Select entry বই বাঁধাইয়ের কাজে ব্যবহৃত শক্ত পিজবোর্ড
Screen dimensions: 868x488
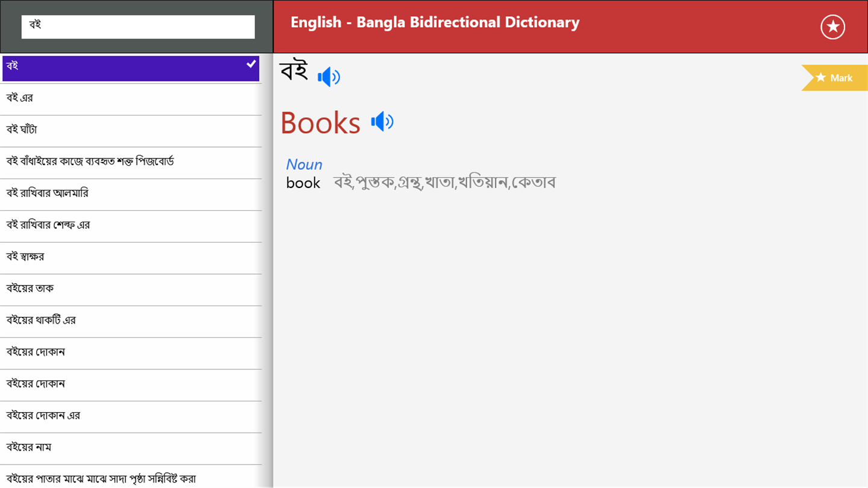pyautogui.click(x=131, y=163)
